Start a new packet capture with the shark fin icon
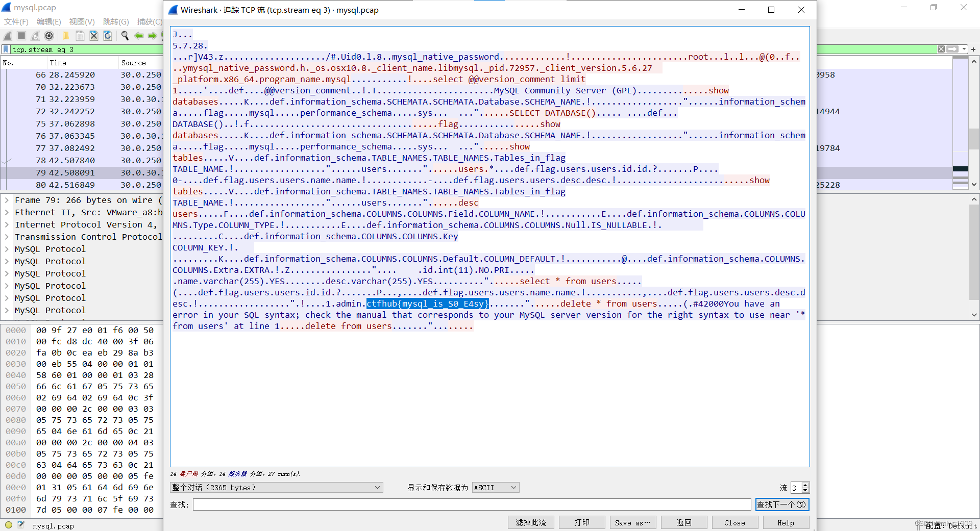 pos(7,36)
